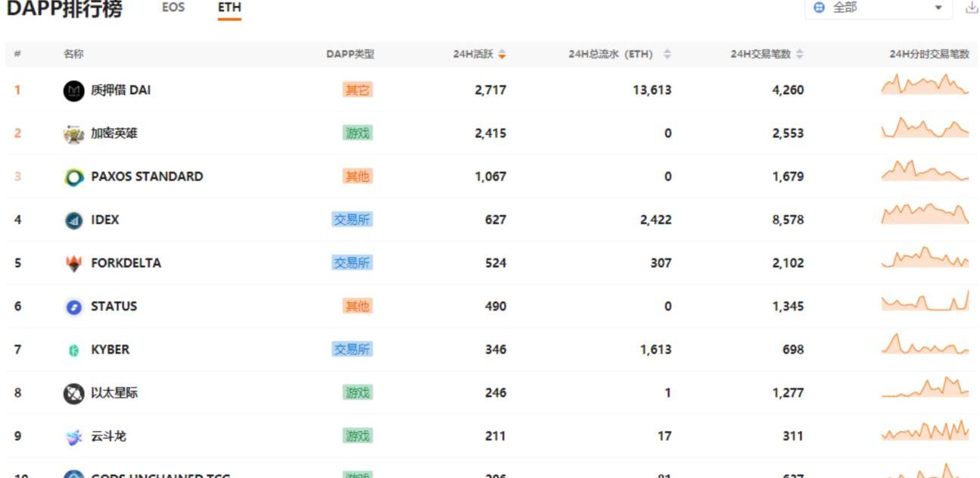This screenshot has width=980, height=478.
Task: Click the sparkline chart for 以太星际
Action: coord(925,386)
